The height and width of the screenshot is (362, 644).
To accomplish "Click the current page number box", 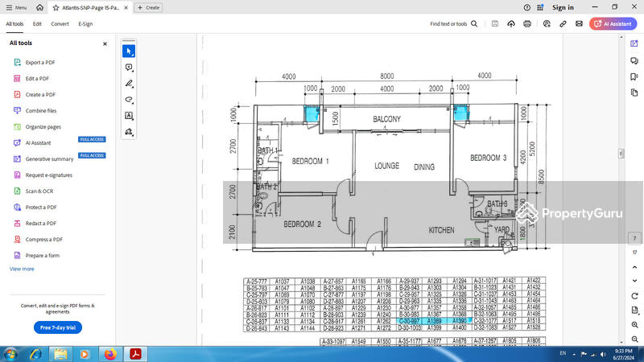I will 634,238.
